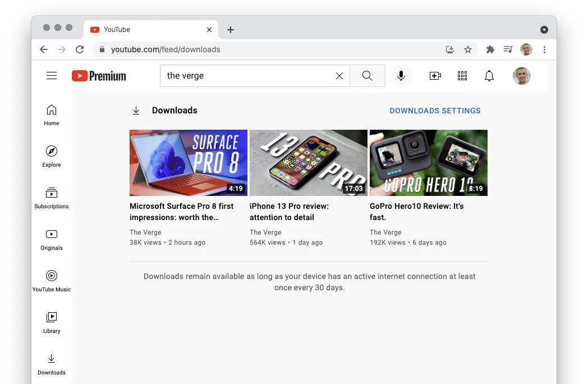Viewport: 588px width, 384px height.
Task: Go to Explore in sidebar
Action: [x=52, y=156]
